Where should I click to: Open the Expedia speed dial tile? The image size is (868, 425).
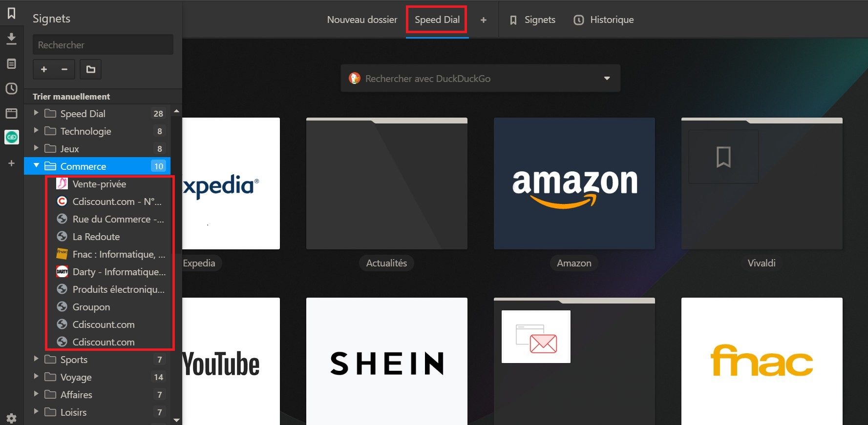231,183
